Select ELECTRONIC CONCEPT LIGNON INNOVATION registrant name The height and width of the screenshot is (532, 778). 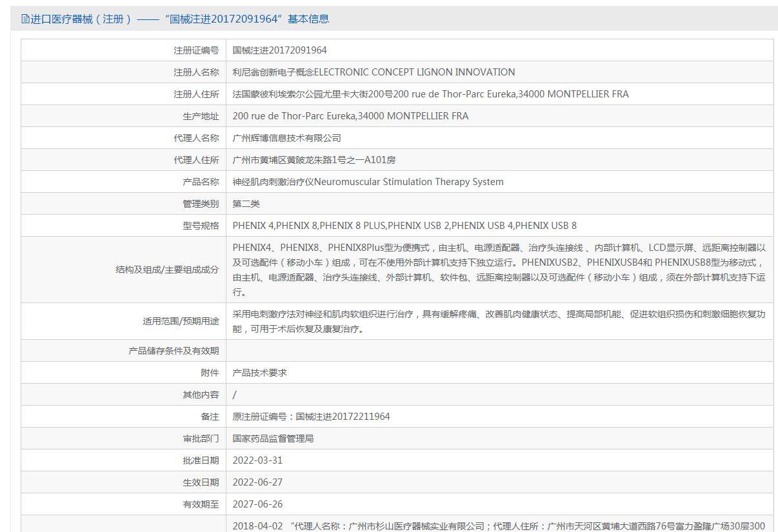tap(414, 72)
